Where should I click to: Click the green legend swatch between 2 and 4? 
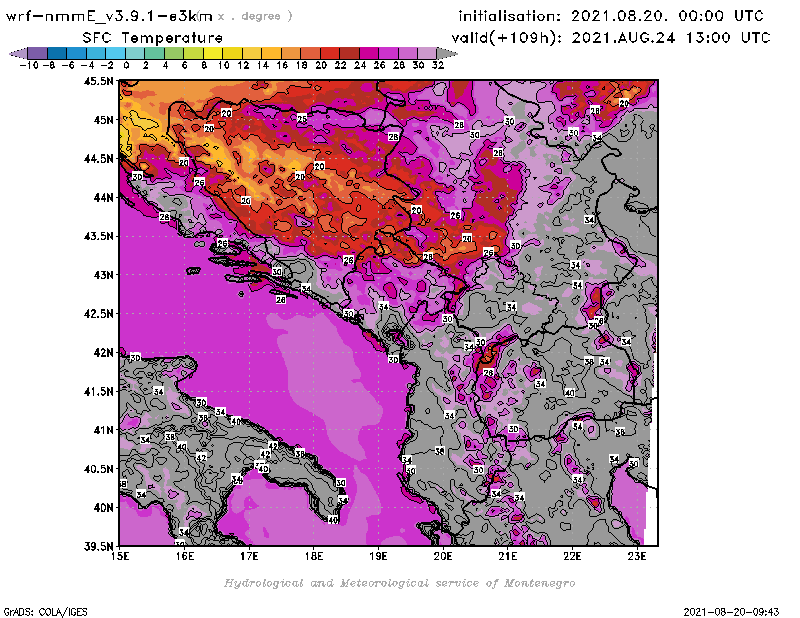click(x=154, y=53)
